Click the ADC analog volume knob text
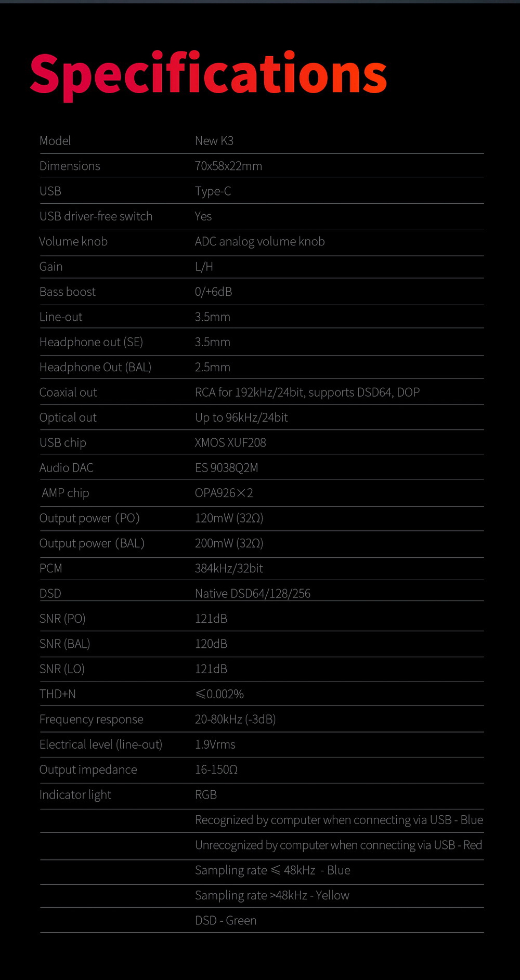Viewport: 520px width, 980px height. click(259, 241)
